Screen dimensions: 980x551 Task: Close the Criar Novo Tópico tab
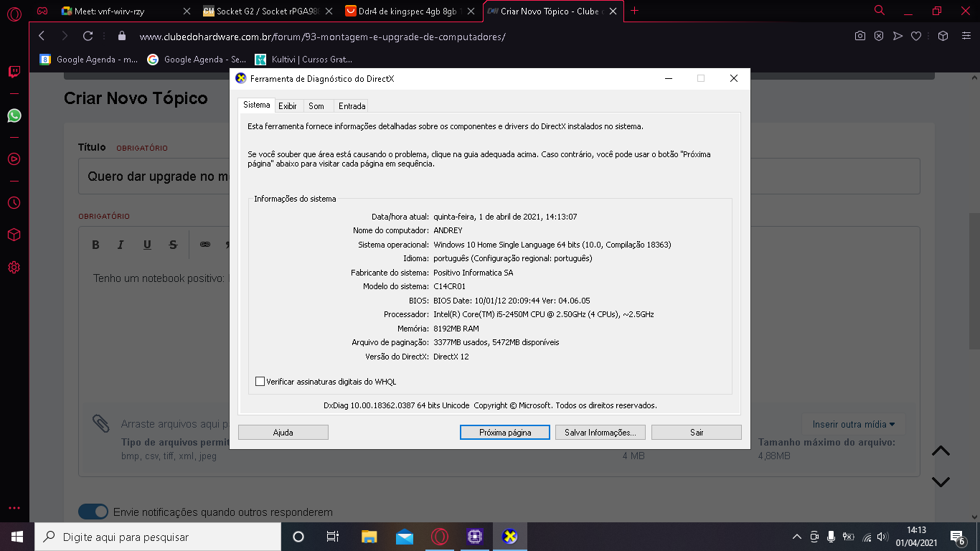pos(611,11)
